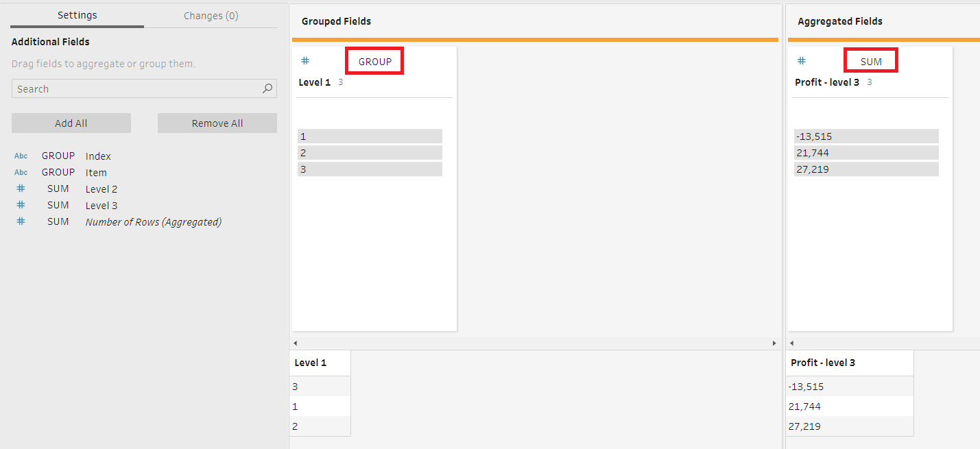The height and width of the screenshot is (449, 980).
Task: Select 21,744 in Profit card
Action: [x=866, y=153]
